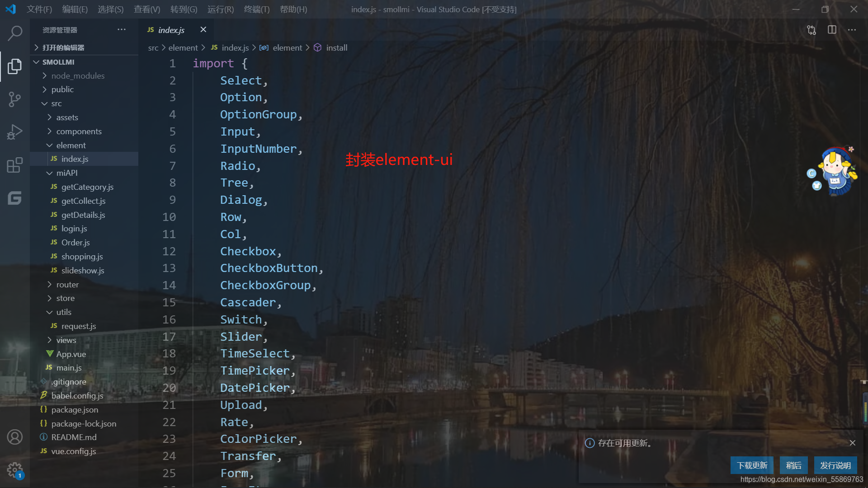Expand the node_modules folder
Screen dimensions: 868x488
(77, 76)
